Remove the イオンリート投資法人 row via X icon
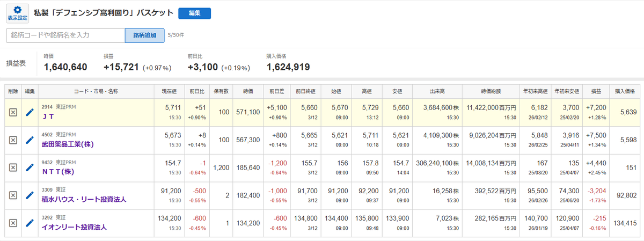 point(13,222)
